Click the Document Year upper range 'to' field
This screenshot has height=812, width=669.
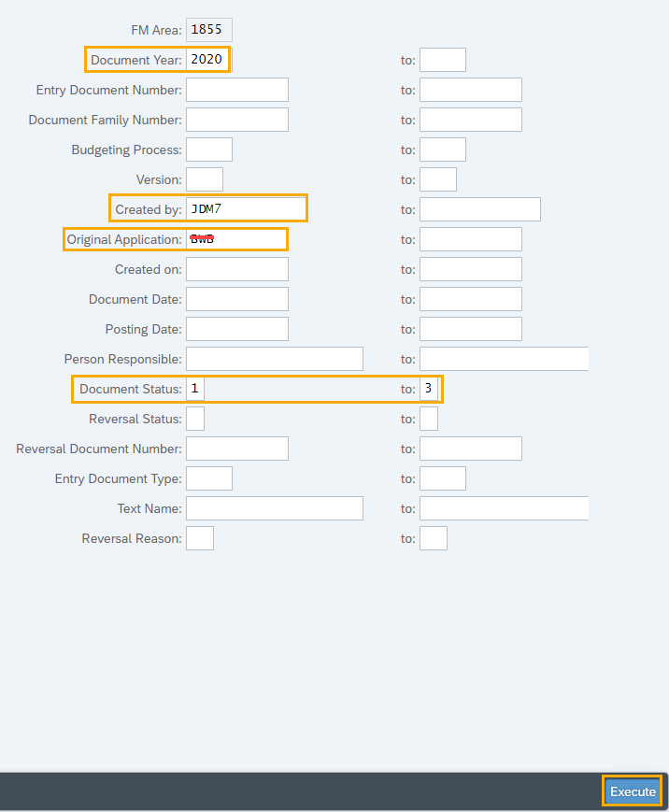coord(441,59)
